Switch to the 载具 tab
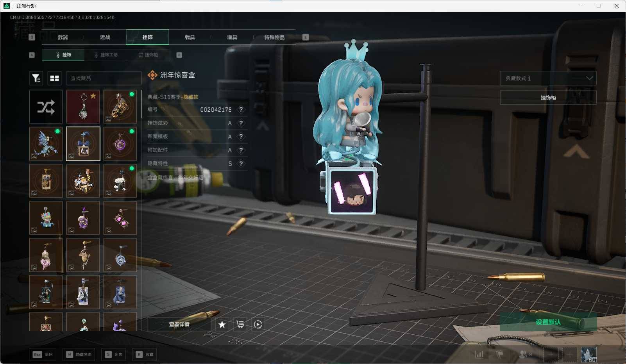Viewport: 626px width, 364px height. coord(190,37)
